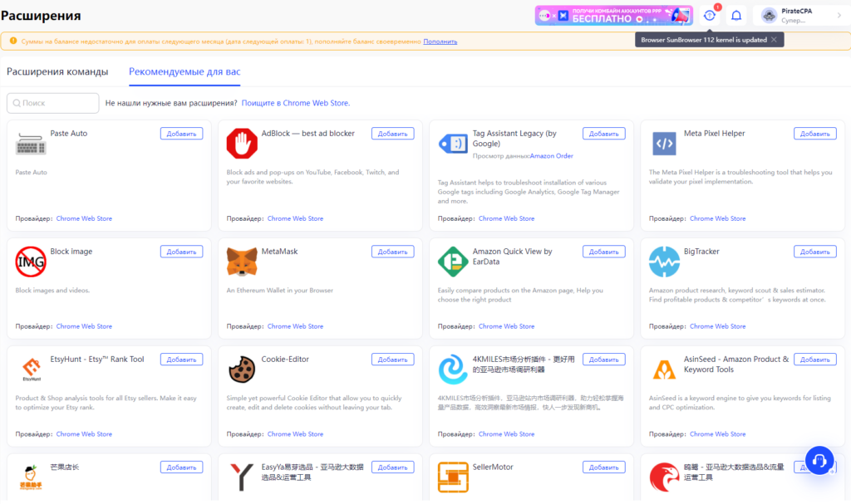Screen dimensions: 851x504
Task: Open Chrome Web Store link in AsinSeed card
Action: click(x=717, y=434)
